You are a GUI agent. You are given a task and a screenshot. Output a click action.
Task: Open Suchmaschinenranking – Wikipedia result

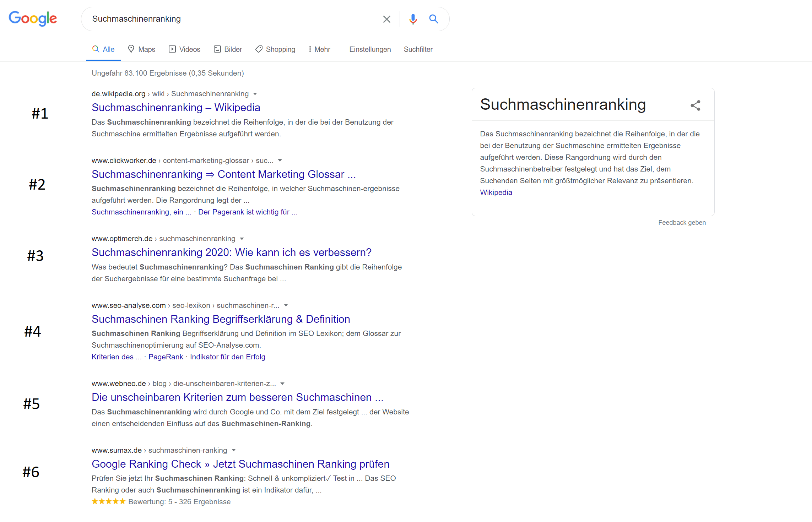pos(176,108)
